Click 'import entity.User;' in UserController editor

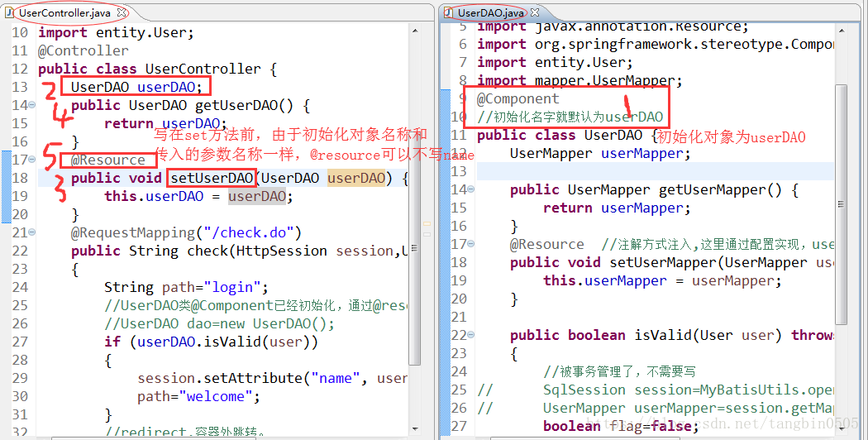pos(116,33)
